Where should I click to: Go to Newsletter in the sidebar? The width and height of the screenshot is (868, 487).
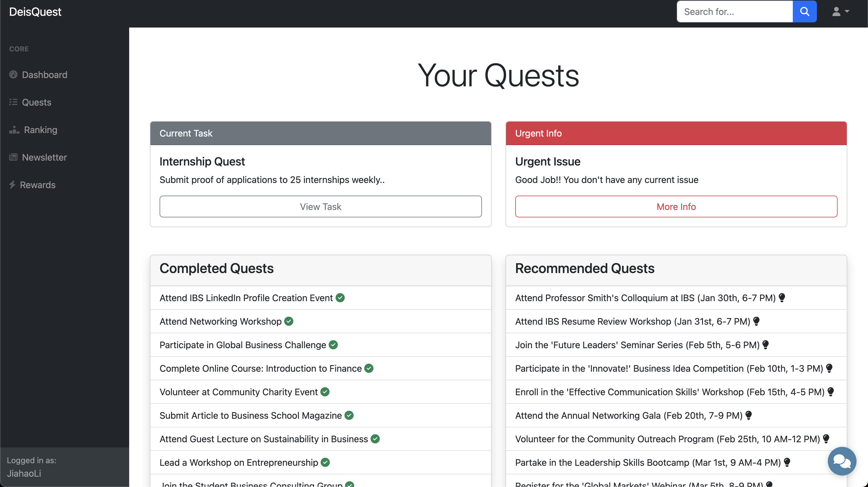pos(44,157)
